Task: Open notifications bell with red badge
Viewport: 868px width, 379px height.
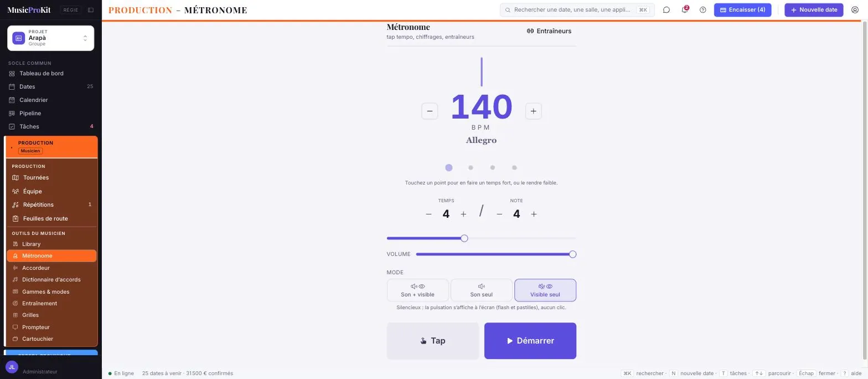Action: click(x=685, y=10)
